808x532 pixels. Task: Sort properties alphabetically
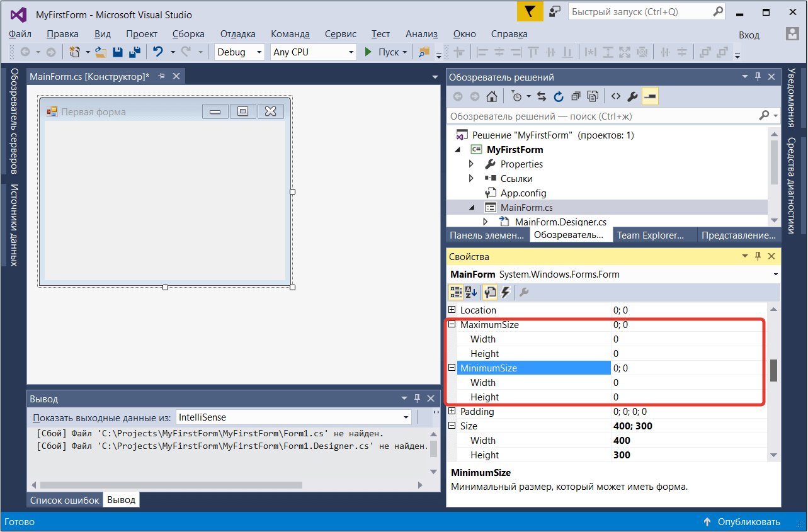[x=471, y=292]
